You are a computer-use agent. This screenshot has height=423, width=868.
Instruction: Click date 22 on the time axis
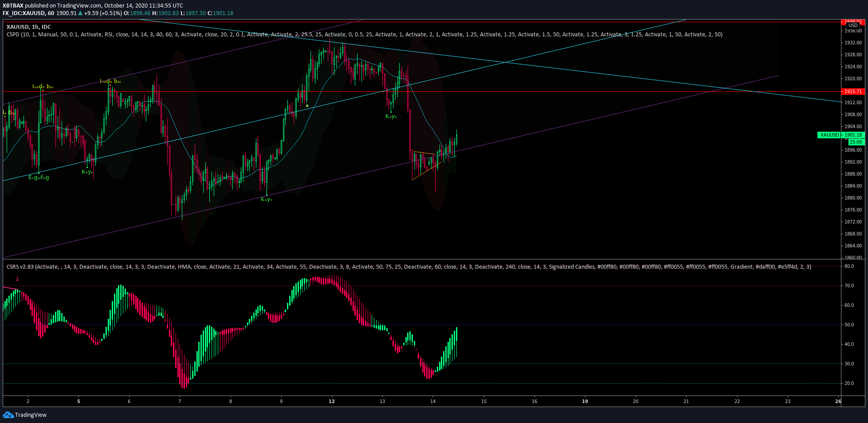[737, 401]
